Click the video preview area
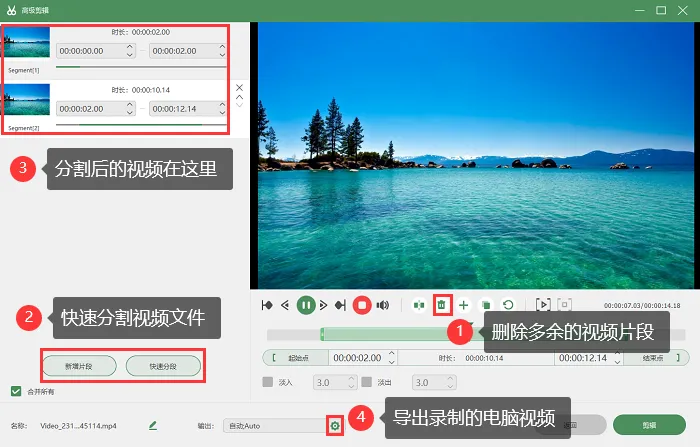The image size is (700, 447). coord(476,156)
